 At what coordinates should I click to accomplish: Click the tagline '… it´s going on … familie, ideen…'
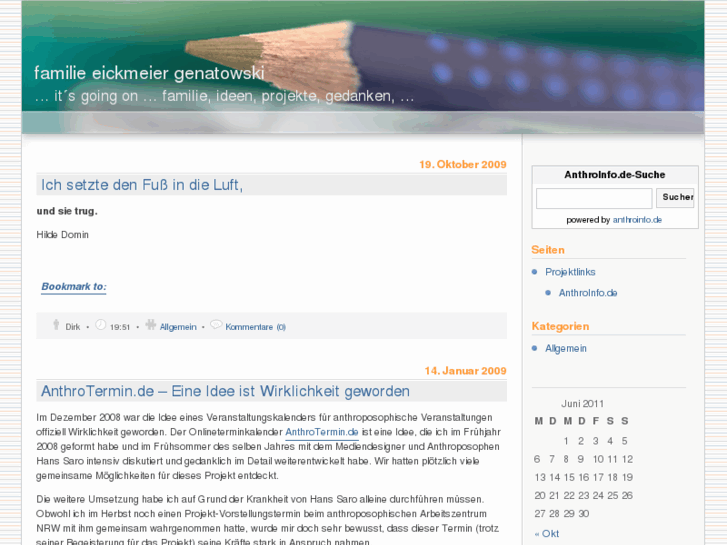(x=224, y=96)
